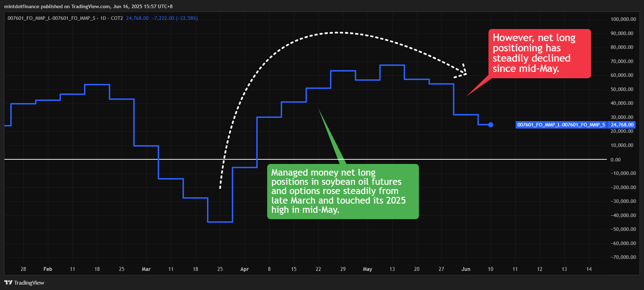Click the COT2 label in the legend
Image resolution: width=644 pixels, height=290 pixels.
[117, 18]
